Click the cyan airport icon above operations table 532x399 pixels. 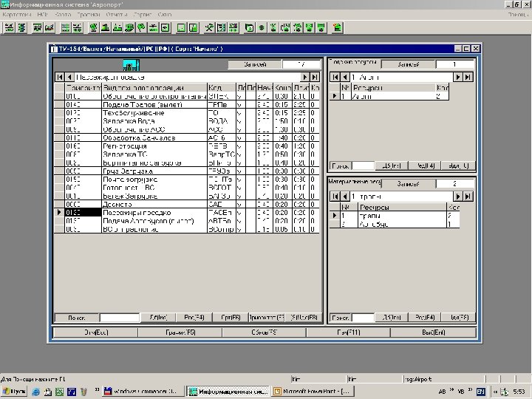tap(131, 65)
